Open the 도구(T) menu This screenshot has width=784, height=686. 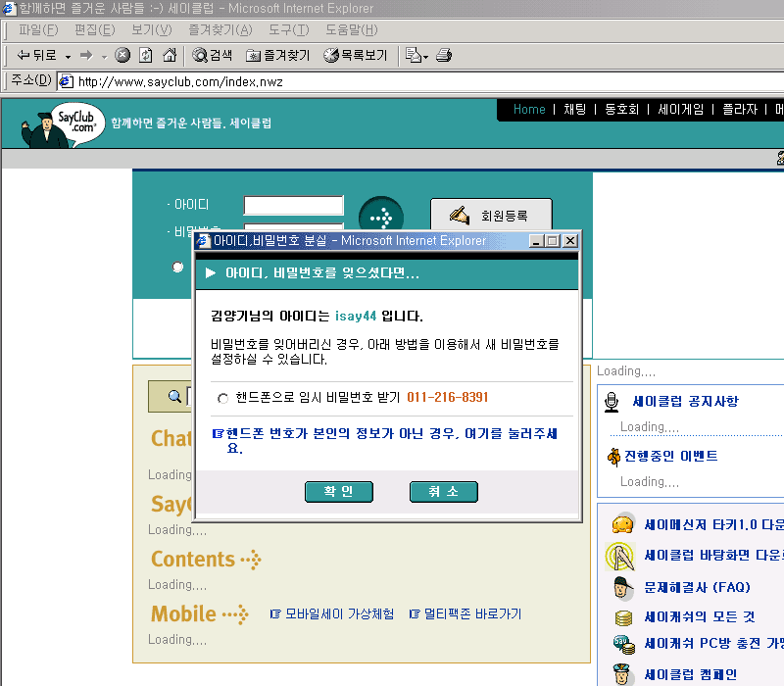288,30
